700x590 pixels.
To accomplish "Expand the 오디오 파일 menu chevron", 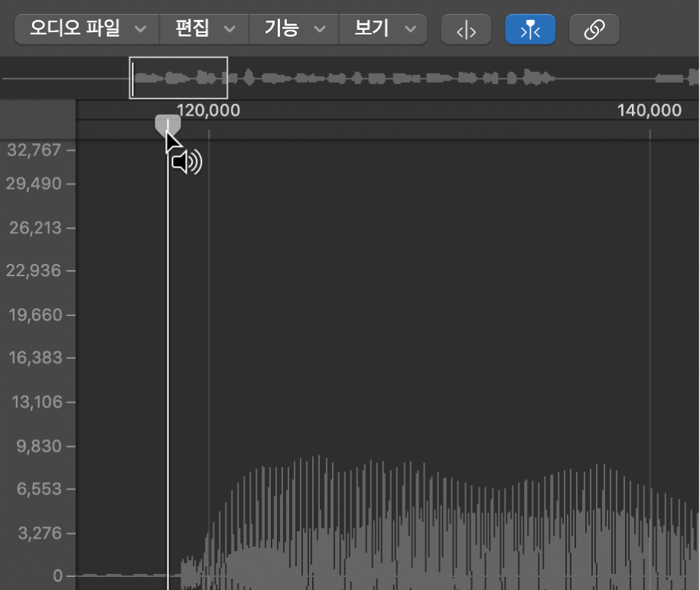I will 140,29.
